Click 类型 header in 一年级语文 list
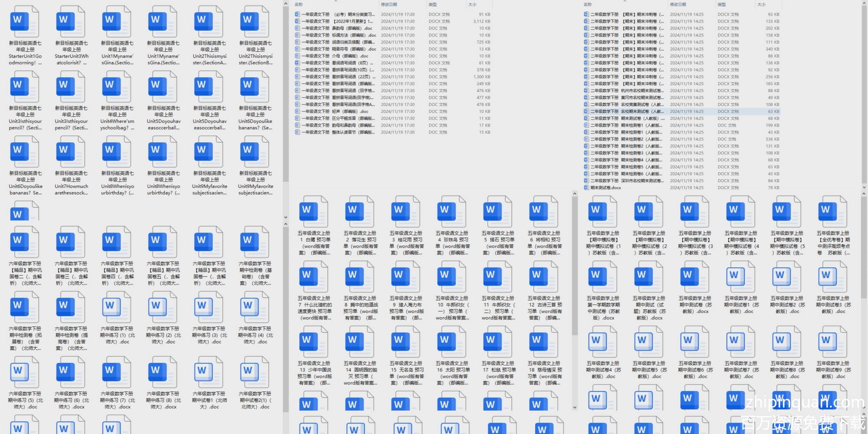Screen dimensions: 868x434 click(433, 4)
